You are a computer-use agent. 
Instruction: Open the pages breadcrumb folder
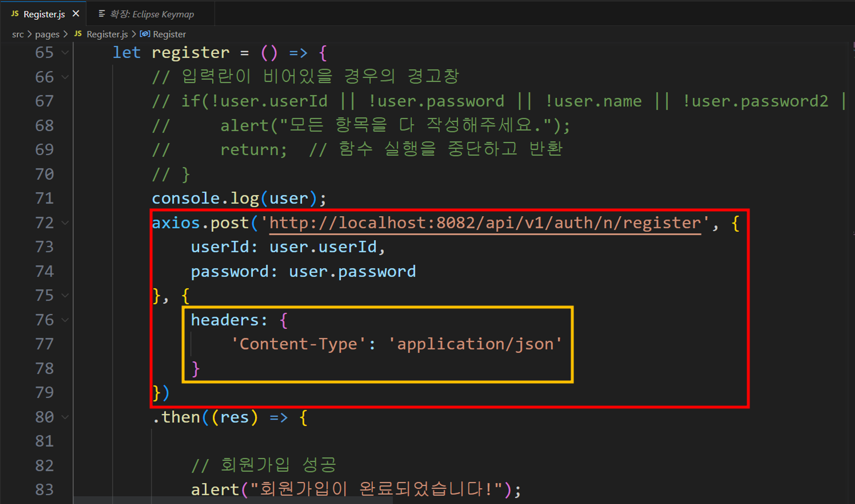[x=47, y=34]
